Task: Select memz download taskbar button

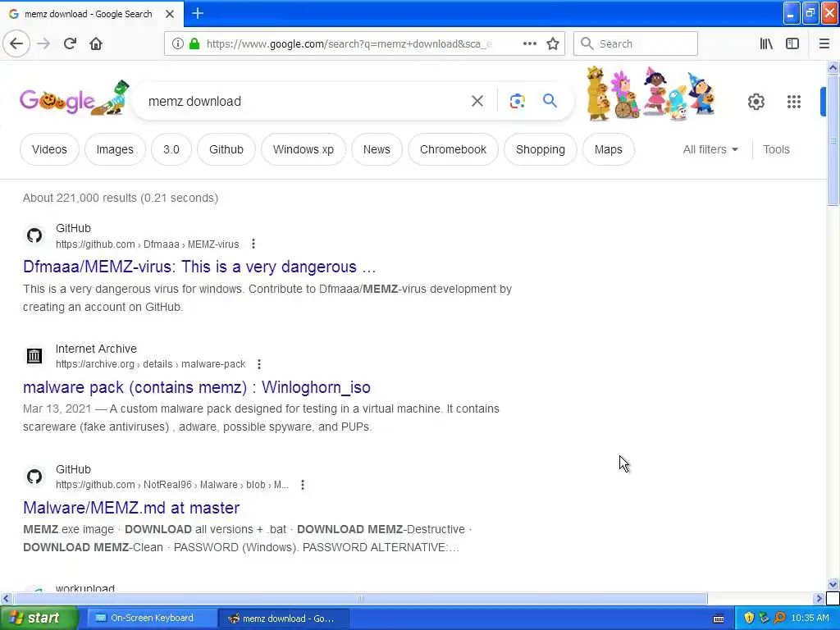Action: click(x=284, y=619)
